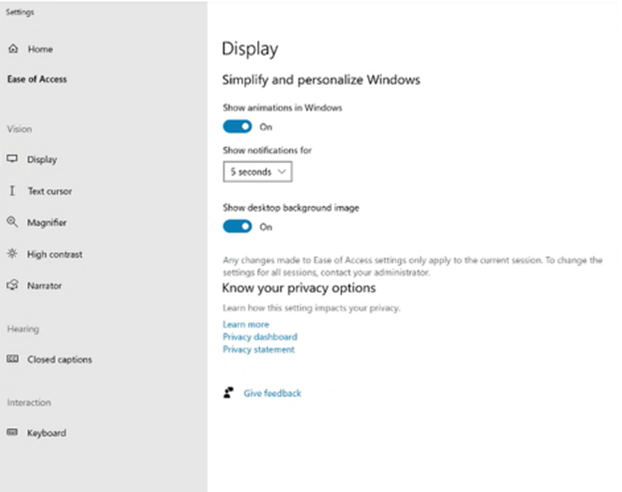This screenshot has width=622, height=492.
Task: Click the Home icon in sidebar
Action: click(x=13, y=49)
